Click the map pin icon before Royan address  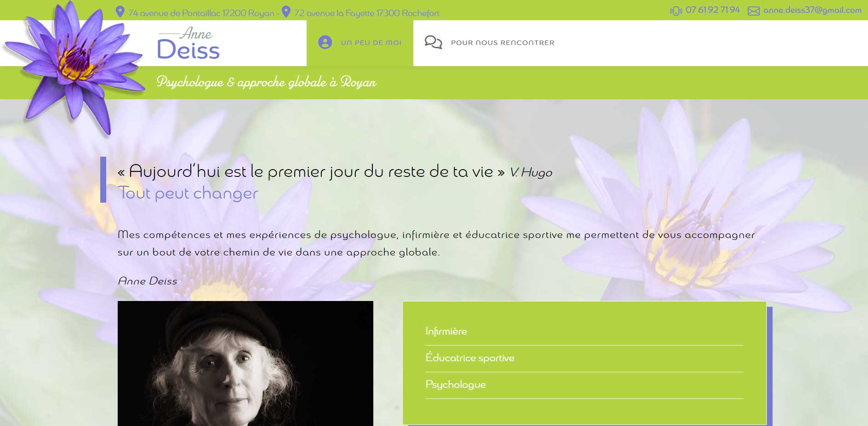(x=120, y=11)
